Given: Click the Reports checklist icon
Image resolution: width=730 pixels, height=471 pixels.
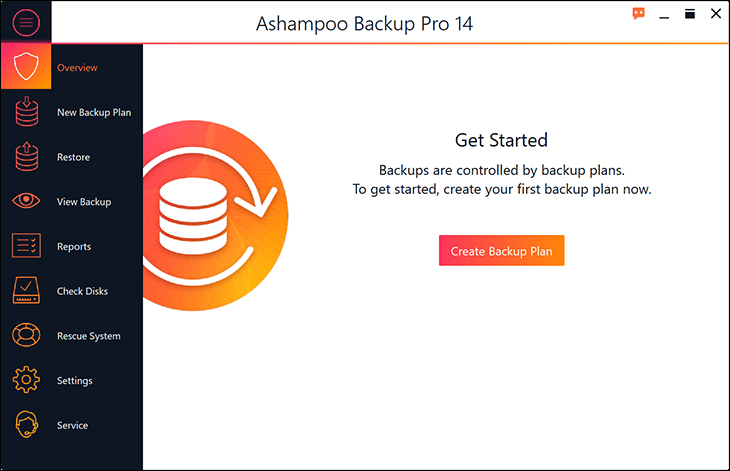Looking at the screenshot, I should tap(26, 246).
